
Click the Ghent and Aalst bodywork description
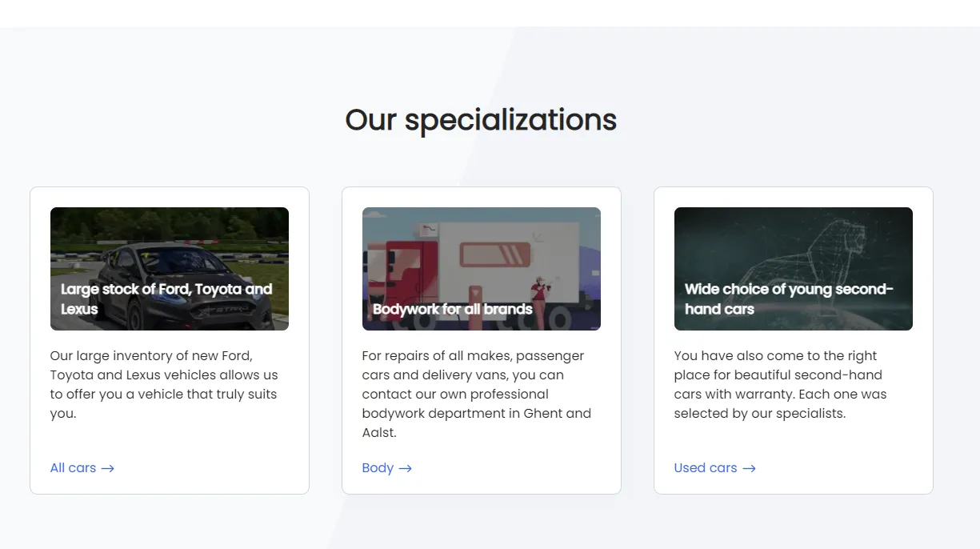pos(477,394)
